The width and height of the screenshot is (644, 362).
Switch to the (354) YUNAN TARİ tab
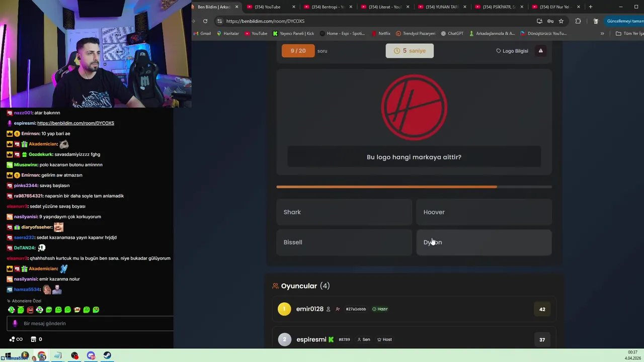(442, 7)
